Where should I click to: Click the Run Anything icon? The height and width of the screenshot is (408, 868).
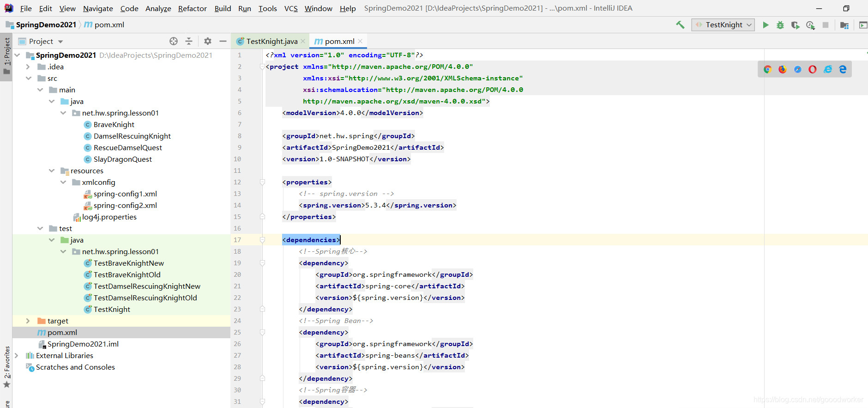(x=863, y=25)
